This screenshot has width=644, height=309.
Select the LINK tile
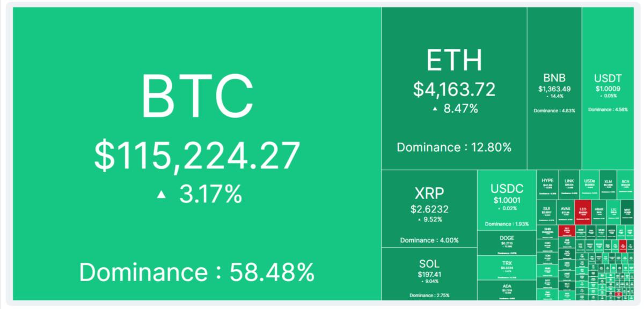(x=569, y=185)
